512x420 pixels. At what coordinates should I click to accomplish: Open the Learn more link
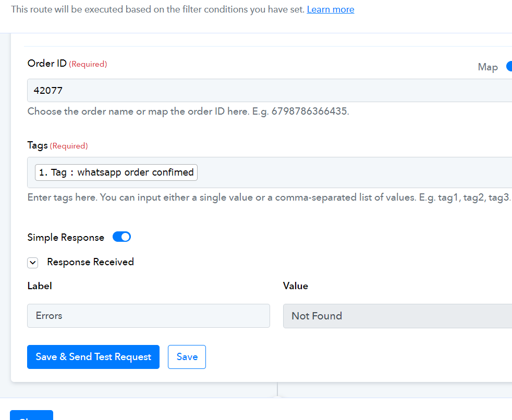coord(331,9)
